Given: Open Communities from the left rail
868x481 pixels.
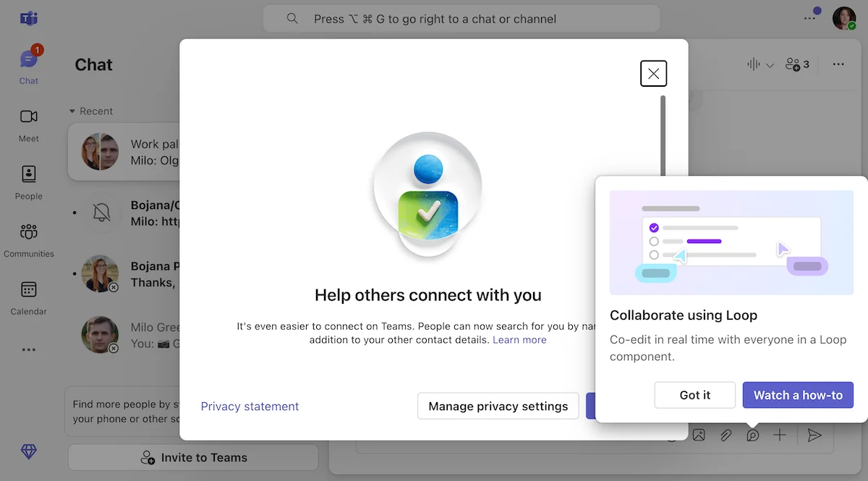Looking at the screenshot, I should coord(28,240).
